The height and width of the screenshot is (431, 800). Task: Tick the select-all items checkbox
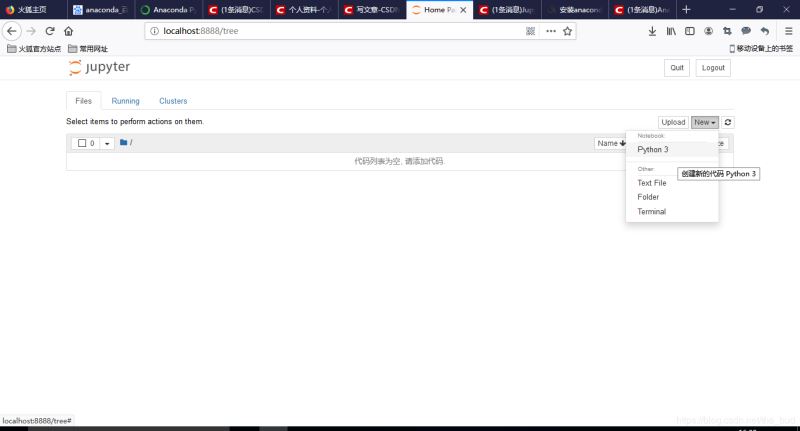pyautogui.click(x=82, y=143)
